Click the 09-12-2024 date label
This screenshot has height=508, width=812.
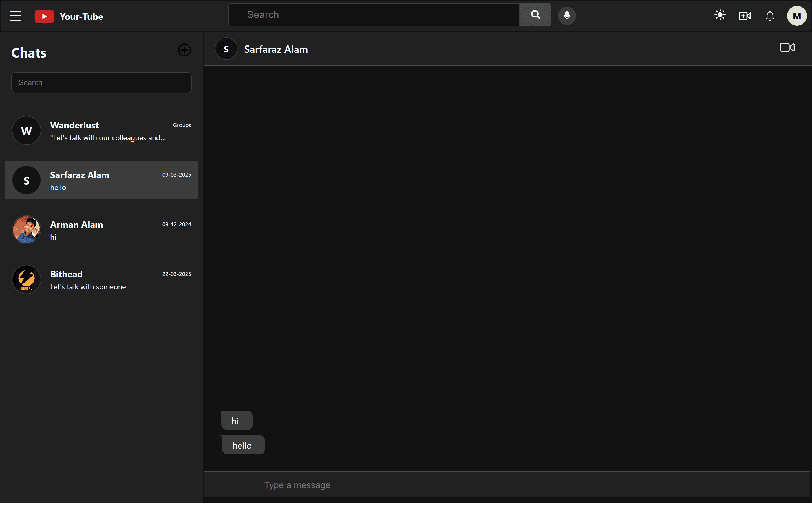176,224
